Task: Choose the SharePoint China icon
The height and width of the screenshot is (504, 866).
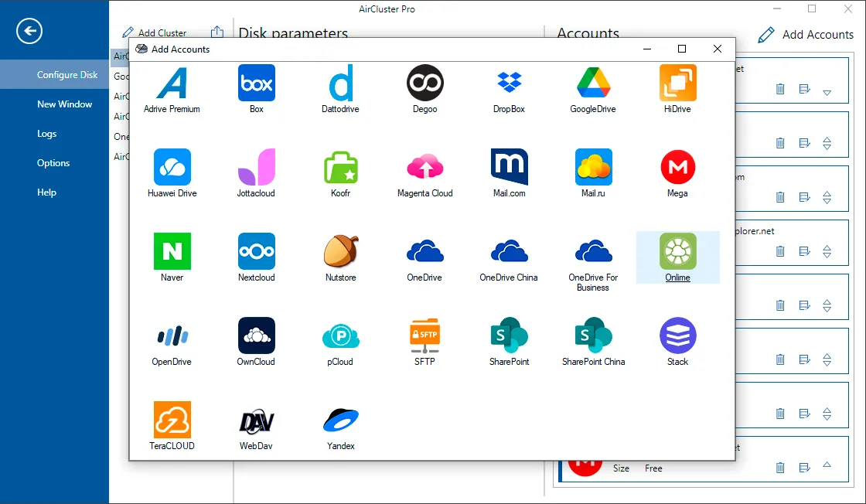Action: click(593, 335)
